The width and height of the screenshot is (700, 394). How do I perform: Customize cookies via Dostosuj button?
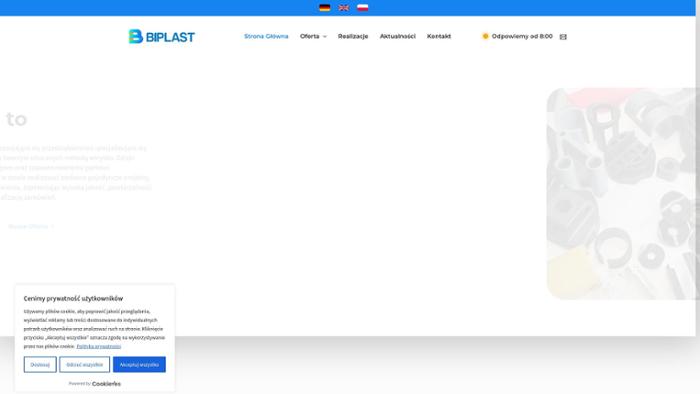[x=40, y=365]
